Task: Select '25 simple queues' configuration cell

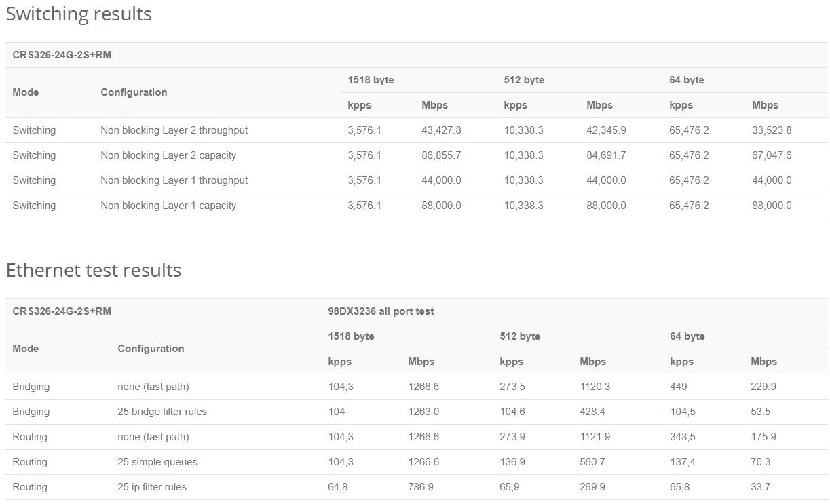Action: [157, 462]
